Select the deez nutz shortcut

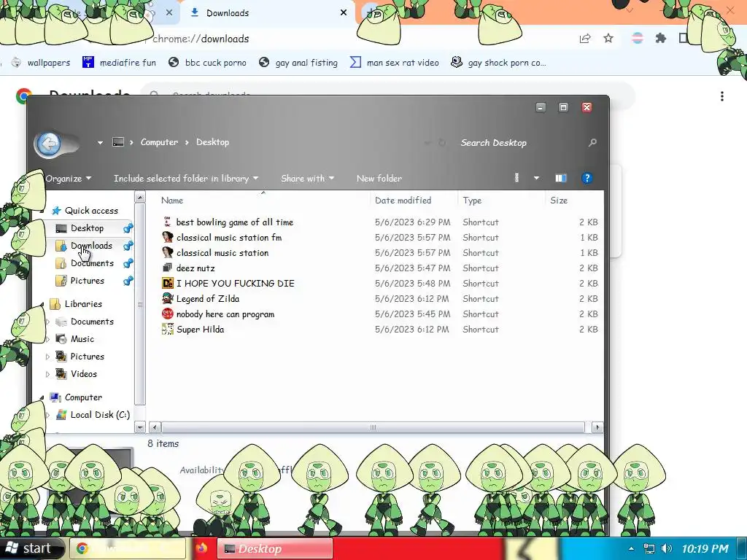[x=196, y=268]
